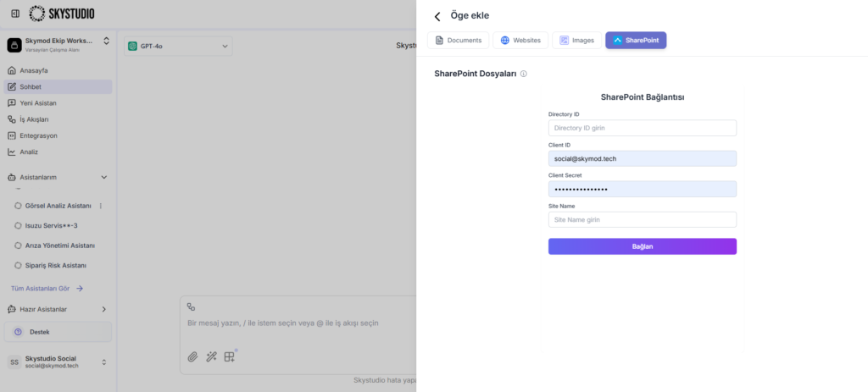This screenshot has height=392, width=868.
Task: Click the info icon next to SharePoint Dosyaları
Action: click(524, 75)
